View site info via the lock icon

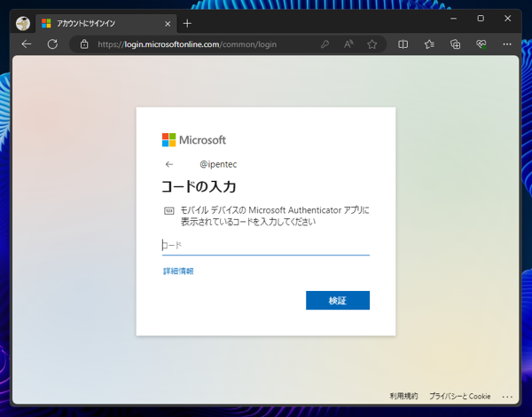(x=84, y=44)
